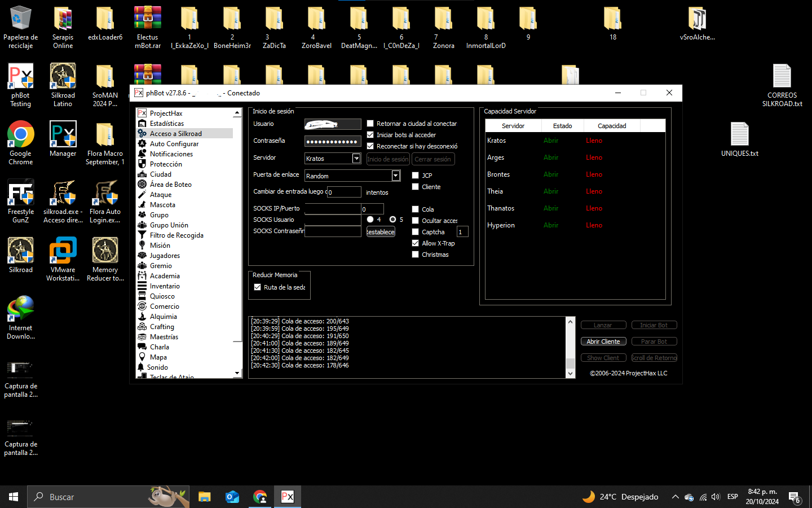Open the Auto Configurar sidebar icon
The width and height of the screenshot is (812, 508).
point(142,144)
